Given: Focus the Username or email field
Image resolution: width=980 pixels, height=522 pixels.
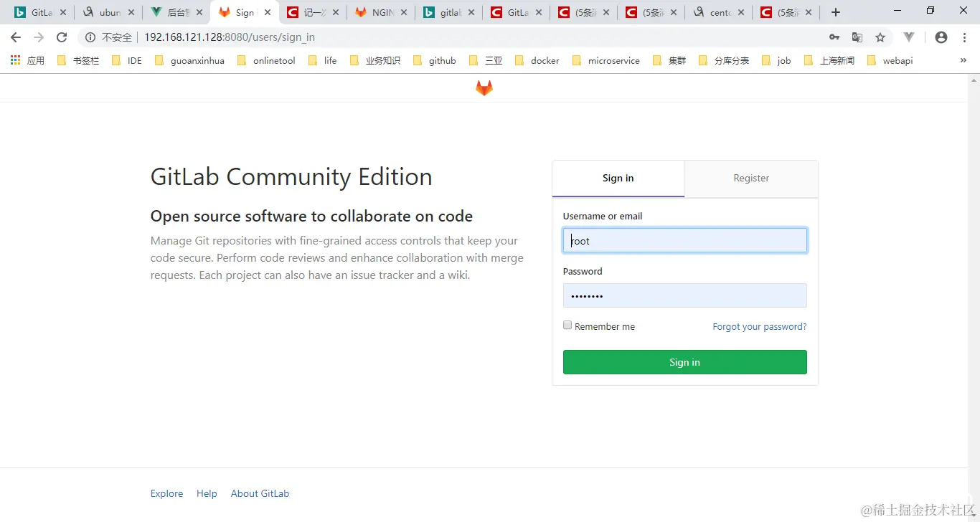Looking at the screenshot, I should tap(685, 240).
